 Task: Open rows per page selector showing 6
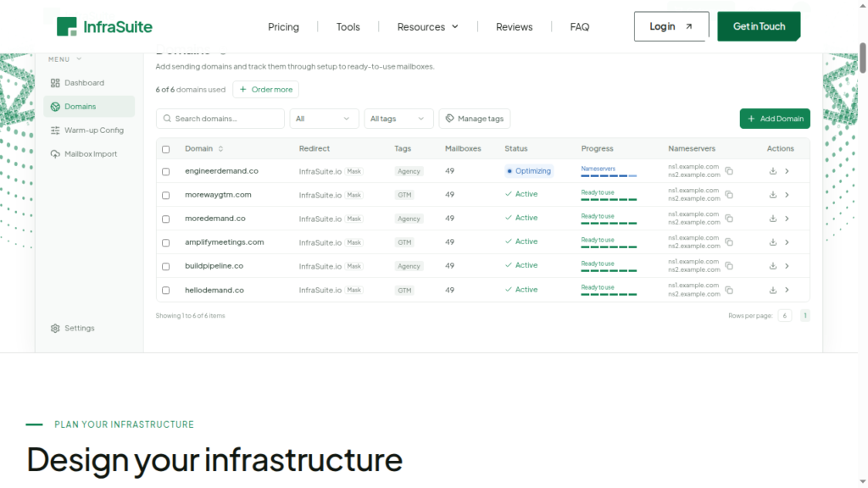click(784, 316)
